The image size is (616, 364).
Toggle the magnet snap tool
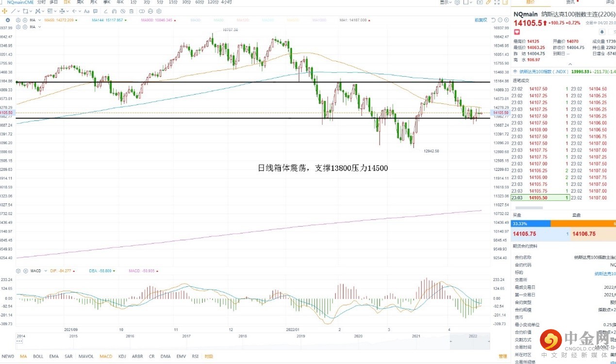tap(114, 11)
